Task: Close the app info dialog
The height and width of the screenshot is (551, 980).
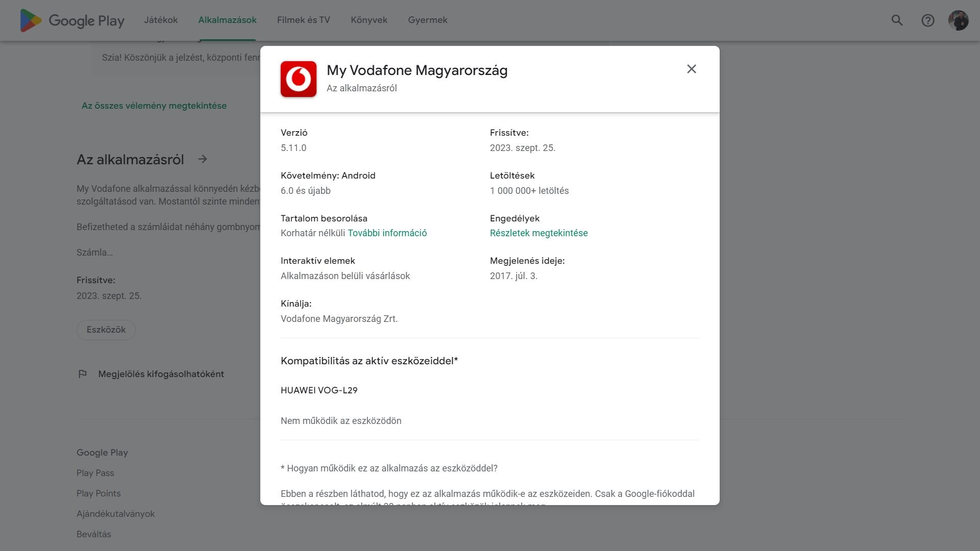Action: click(692, 69)
